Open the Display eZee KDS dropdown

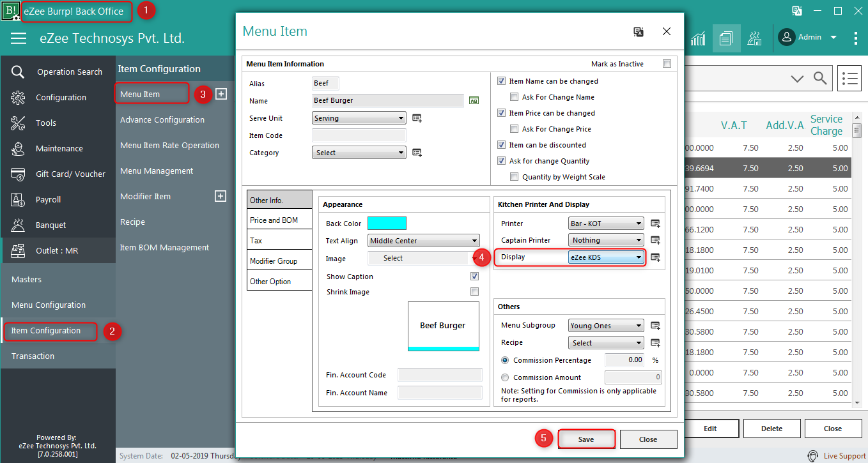(606, 257)
